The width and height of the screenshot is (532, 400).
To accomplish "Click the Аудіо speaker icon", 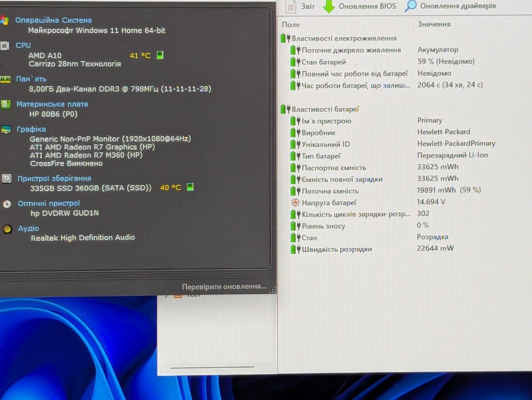I will 7,229.
